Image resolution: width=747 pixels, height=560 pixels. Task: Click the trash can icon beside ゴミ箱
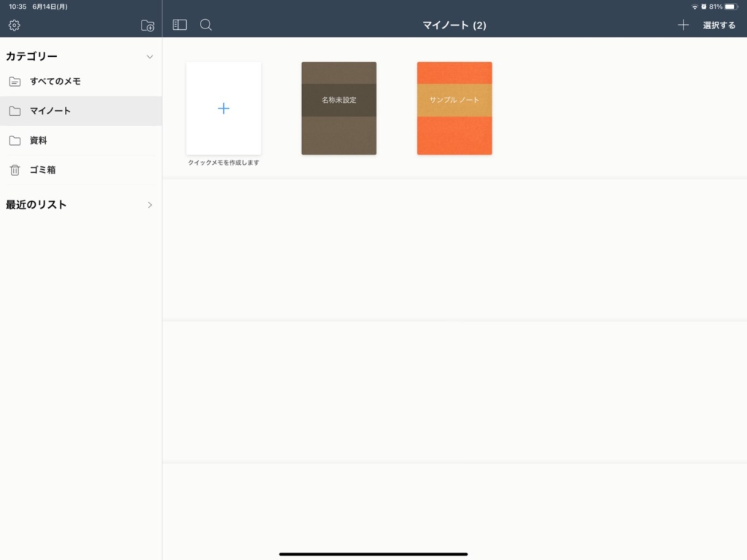point(15,170)
